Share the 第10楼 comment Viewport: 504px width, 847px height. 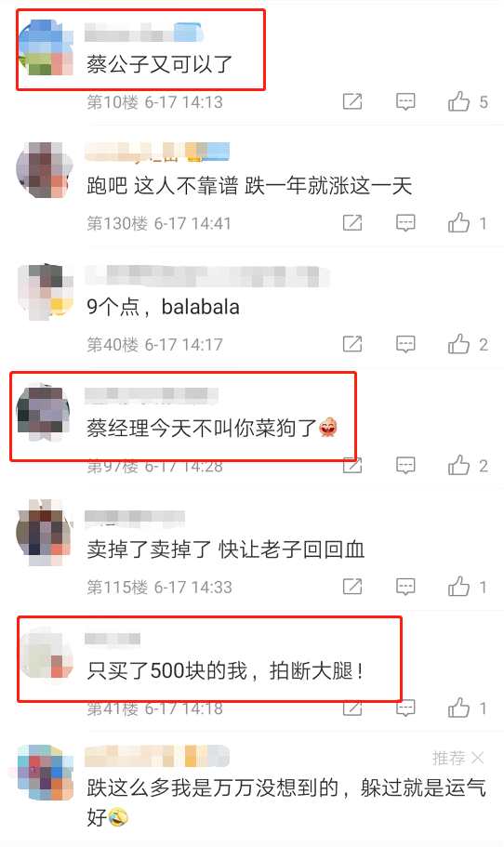(352, 101)
